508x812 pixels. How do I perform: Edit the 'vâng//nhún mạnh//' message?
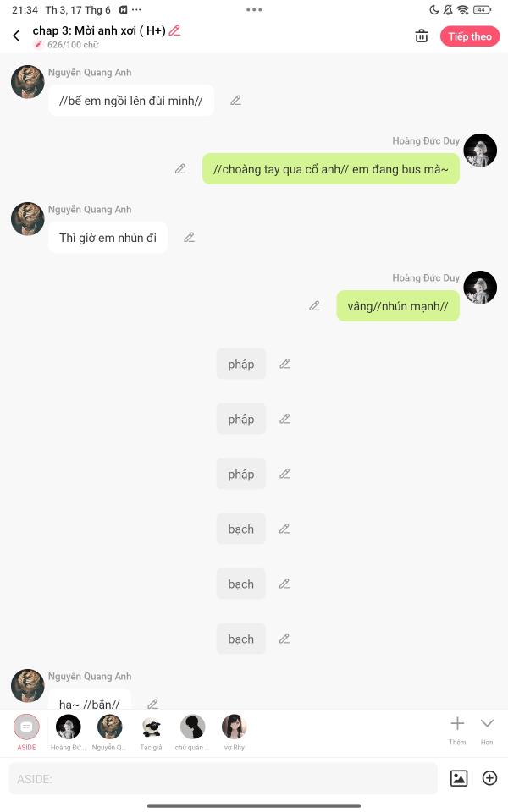tap(315, 306)
